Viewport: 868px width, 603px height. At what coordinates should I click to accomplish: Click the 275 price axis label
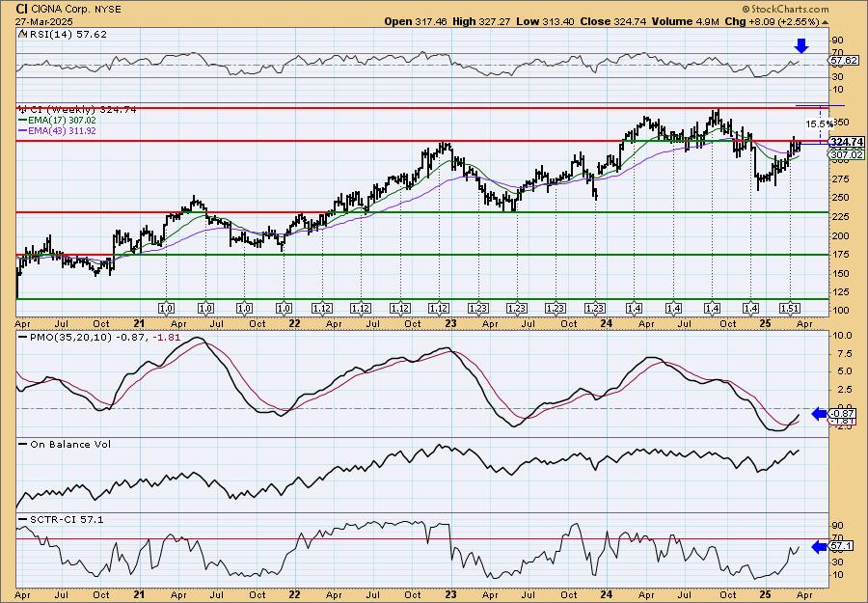point(840,178)
